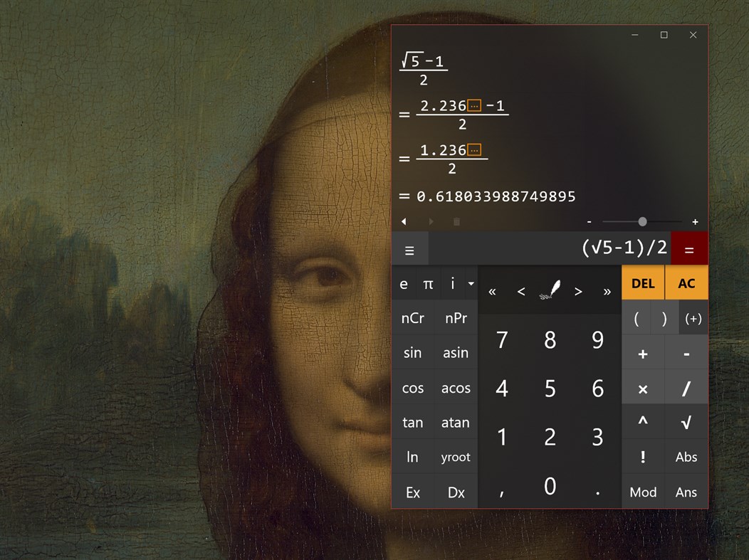Open the hamburger sidebar menu
This screenshot has width=749, height=560.
tap(409, 250)
